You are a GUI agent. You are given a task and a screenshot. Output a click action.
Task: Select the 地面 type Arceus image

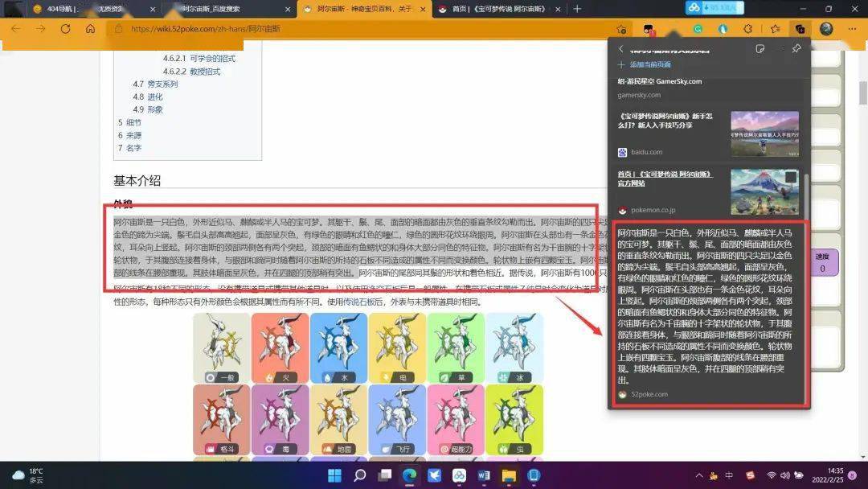point(338,420)
